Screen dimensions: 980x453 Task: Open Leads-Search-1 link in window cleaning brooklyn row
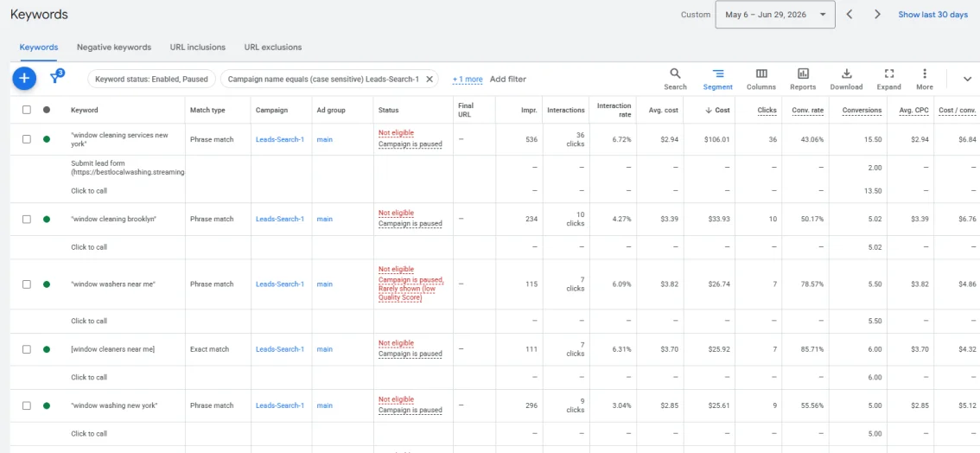[x=280, y=220]
